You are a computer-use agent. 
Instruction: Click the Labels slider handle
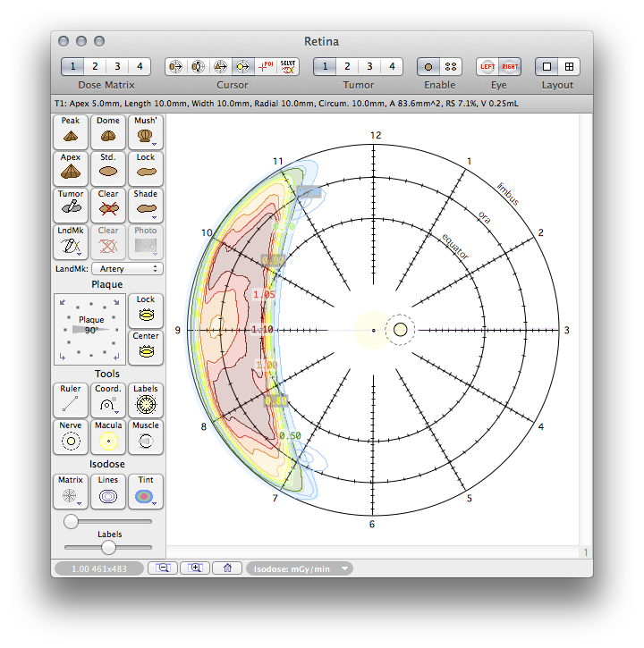108,547
